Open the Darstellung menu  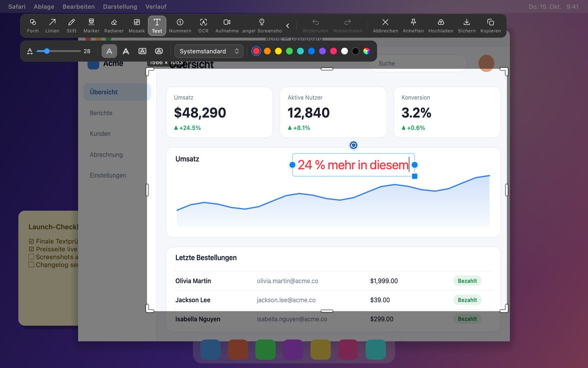click(120, 6)
